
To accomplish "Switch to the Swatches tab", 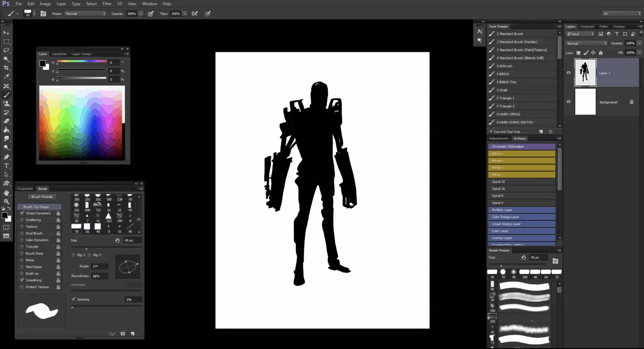I will [59, 54].
